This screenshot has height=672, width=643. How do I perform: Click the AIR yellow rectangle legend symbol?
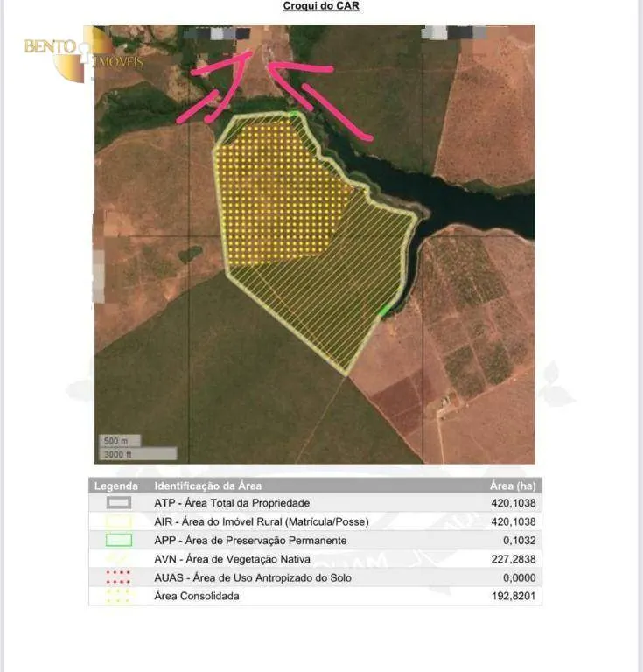pos(119,521)
